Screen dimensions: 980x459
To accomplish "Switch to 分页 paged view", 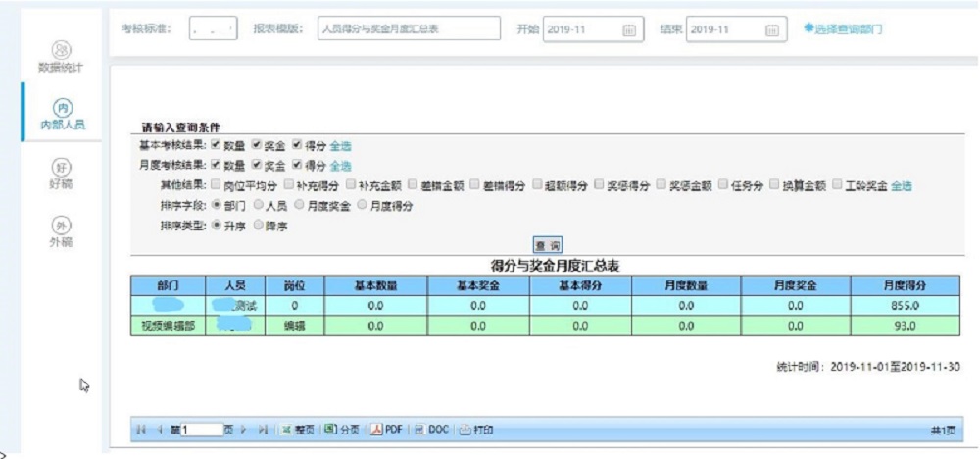I will click(340, 430).
